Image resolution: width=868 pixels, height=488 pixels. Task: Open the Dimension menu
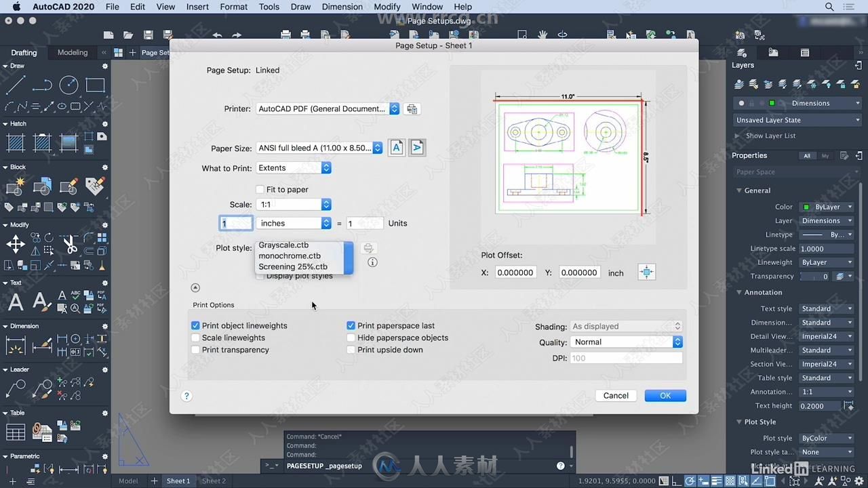click(342, 7)
